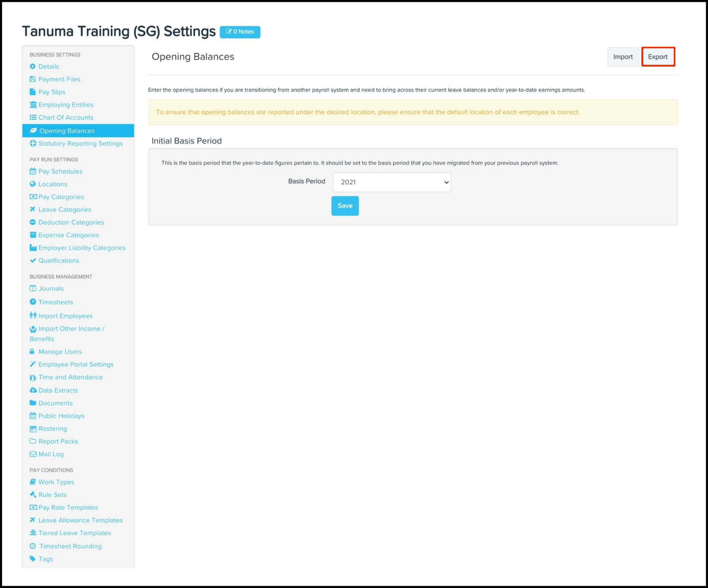708x588 pixels.
Task: Save the initial basis period
Action: [x=345, y=206]
